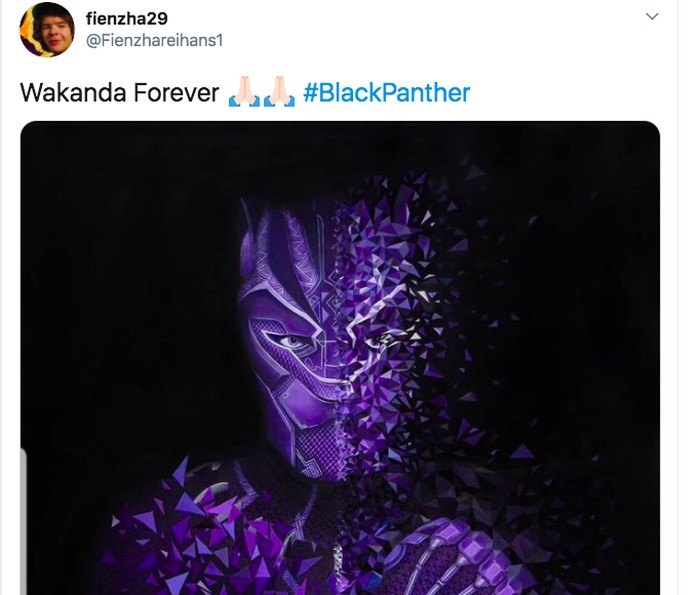700x595 pixels.
Task: Click the first praying hands emoji
Action: tap(244, 92)
